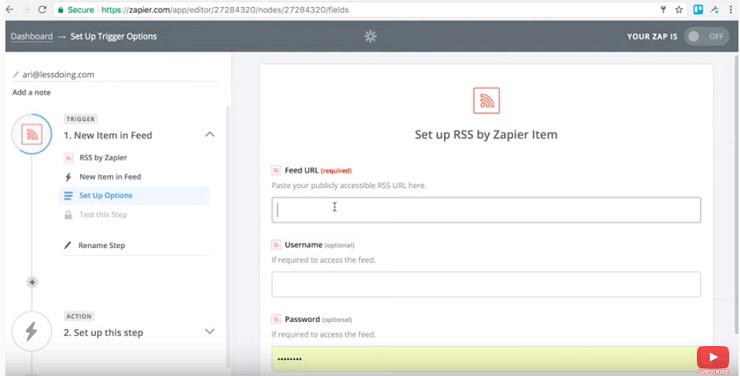Go forward with browser forward arrow
740x376 pixels.
click(25, 9)
